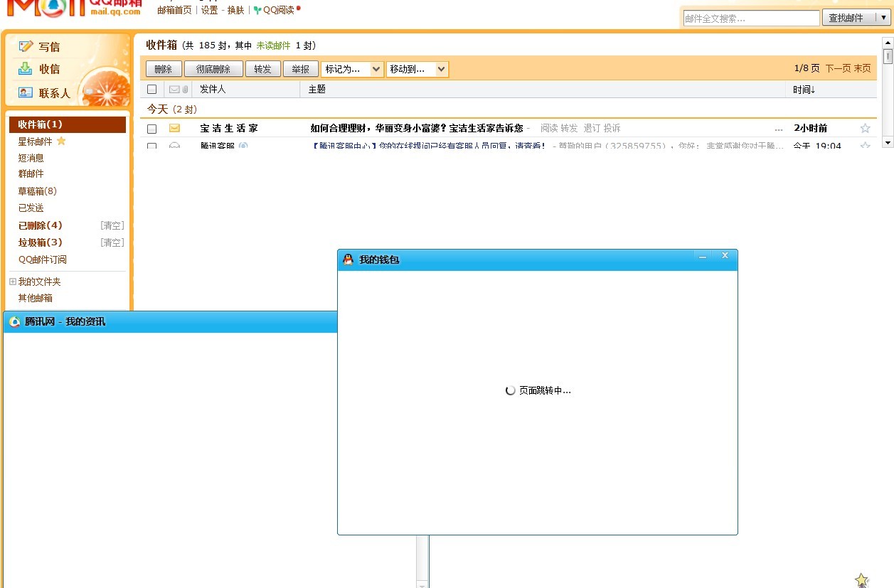
Task: Click 退订 on the 宝洁生活家 row
Action: click(592, 128)
